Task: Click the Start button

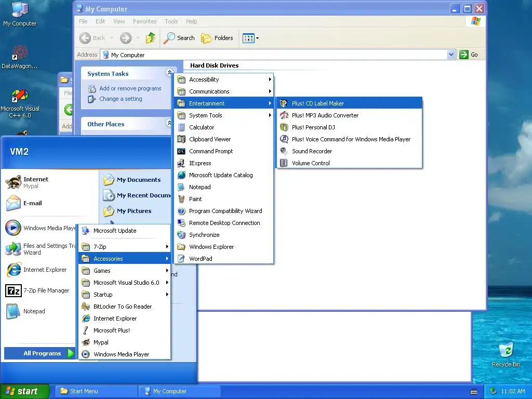Action: [x=24, y=391]
